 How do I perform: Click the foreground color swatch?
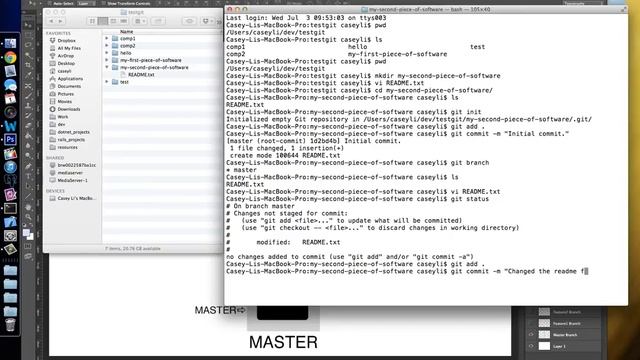(x=27, y=233)
